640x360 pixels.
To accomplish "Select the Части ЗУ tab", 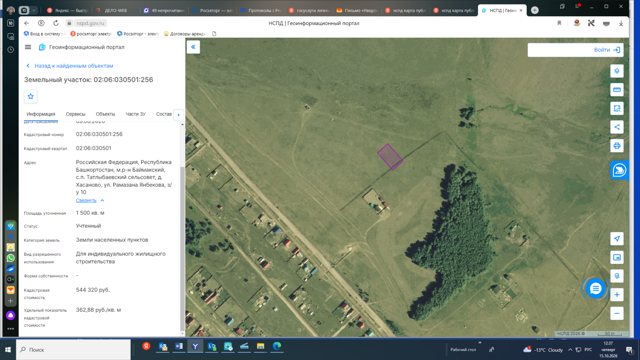I will tap(136, 114).
